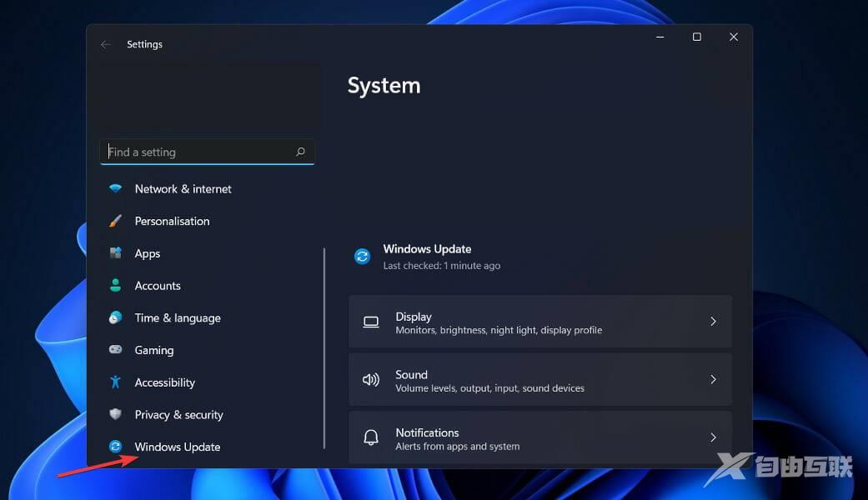Click the Network & internet wifi icon
The width and height of the screenshot is (868, 500).
coord(116,189)
